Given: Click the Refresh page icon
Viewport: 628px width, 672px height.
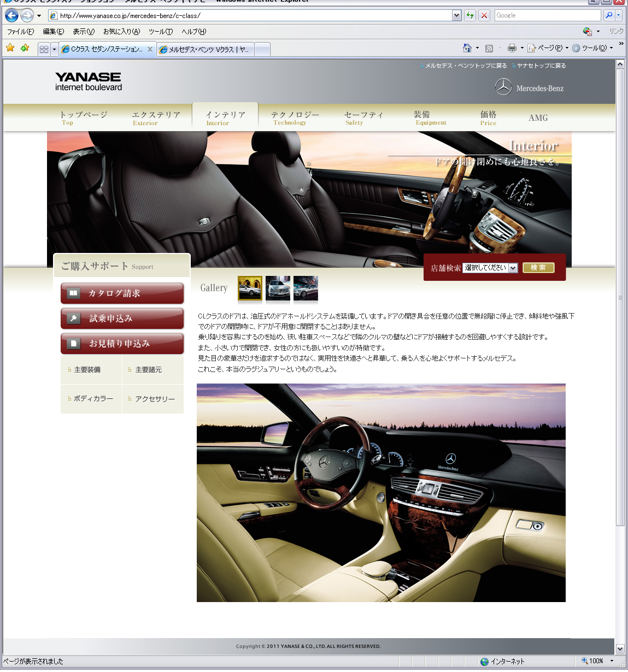Looking at the screenshot, I should 470,15.
